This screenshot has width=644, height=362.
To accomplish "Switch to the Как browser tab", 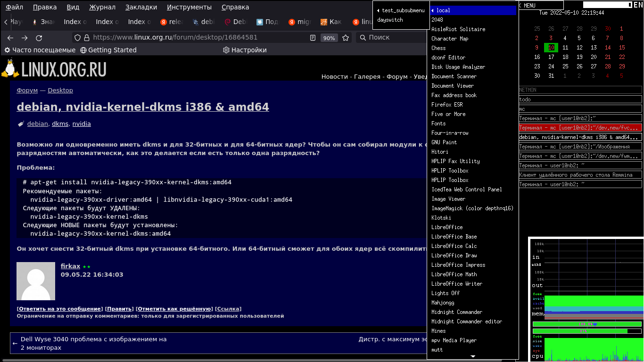I will tap(331, 22).
